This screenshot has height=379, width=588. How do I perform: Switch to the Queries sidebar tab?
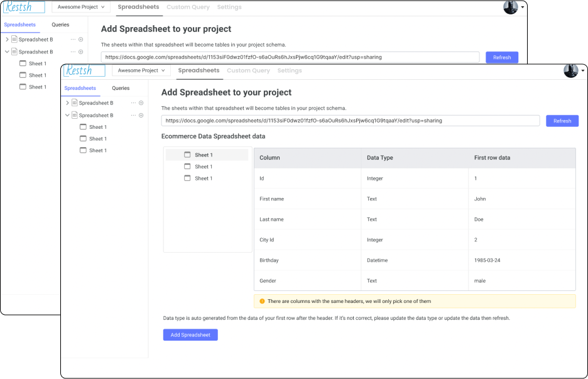(x=121, y=88)
